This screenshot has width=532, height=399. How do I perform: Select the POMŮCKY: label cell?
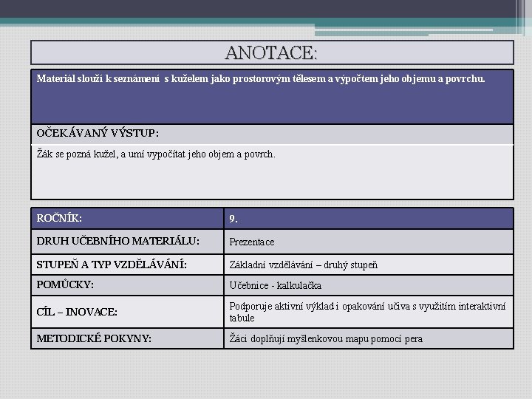pyautogui.click(x=128, y=284)
